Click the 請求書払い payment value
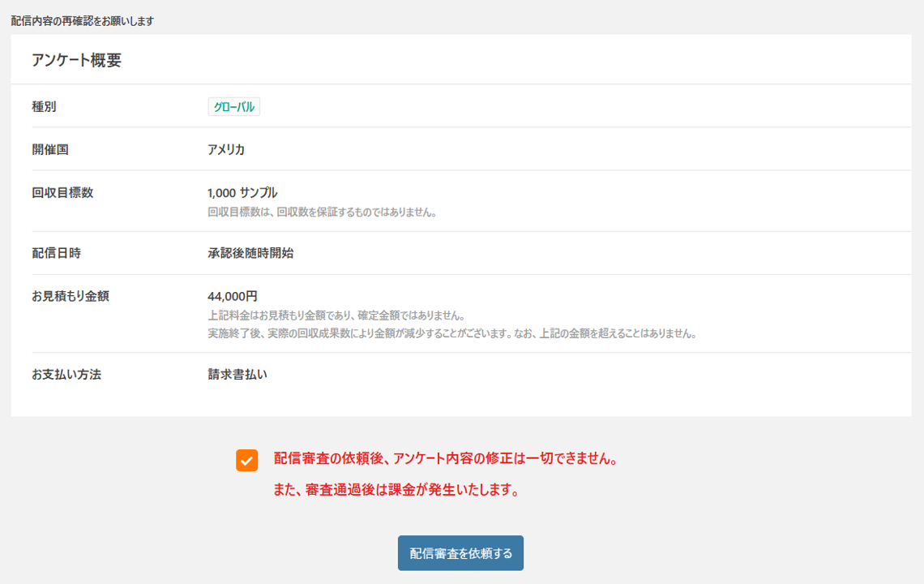Viewport: 924px width, 584px height. pos(237,375)
